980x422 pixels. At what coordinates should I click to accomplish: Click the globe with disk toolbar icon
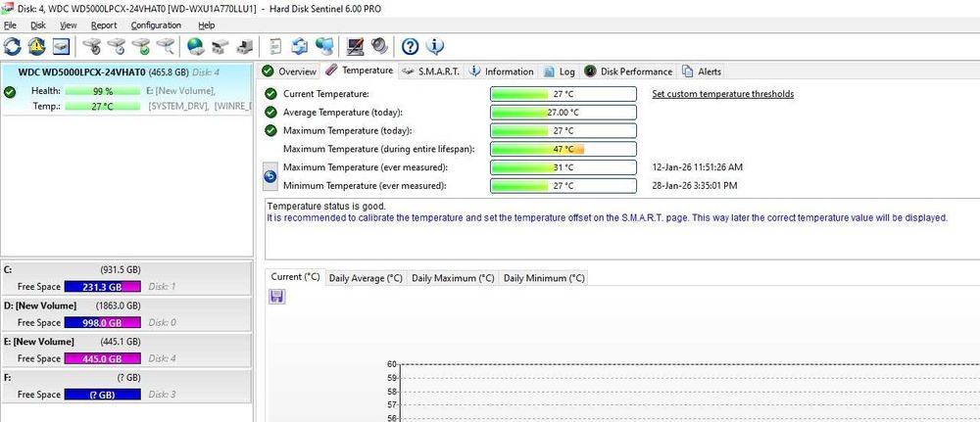coord(196,46)
